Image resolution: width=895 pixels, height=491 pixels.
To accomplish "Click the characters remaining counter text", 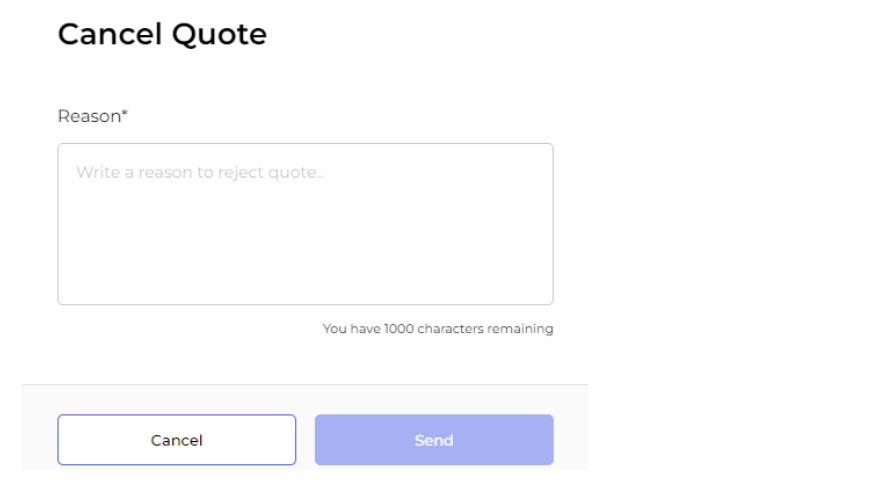I will pyautogui.click(x=437, y=328).
